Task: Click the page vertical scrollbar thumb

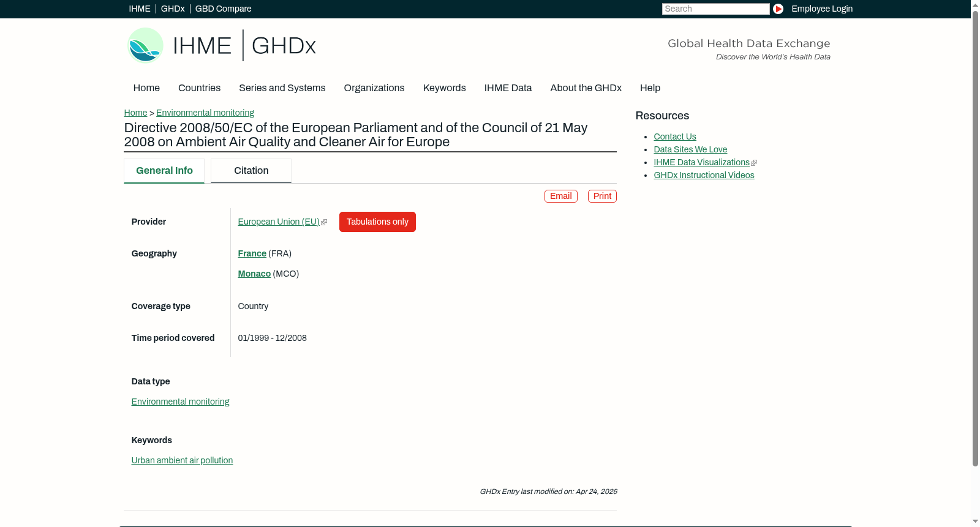Action: (975, 239)
